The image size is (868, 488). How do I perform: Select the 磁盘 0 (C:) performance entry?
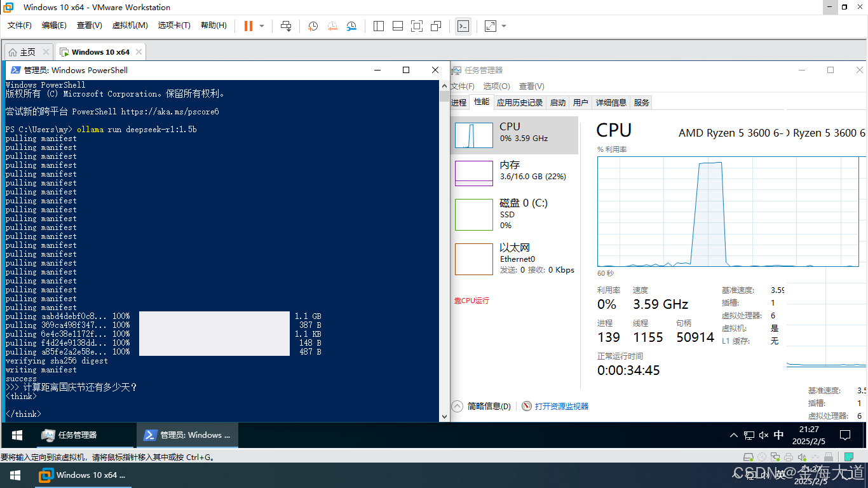[515, 215]
